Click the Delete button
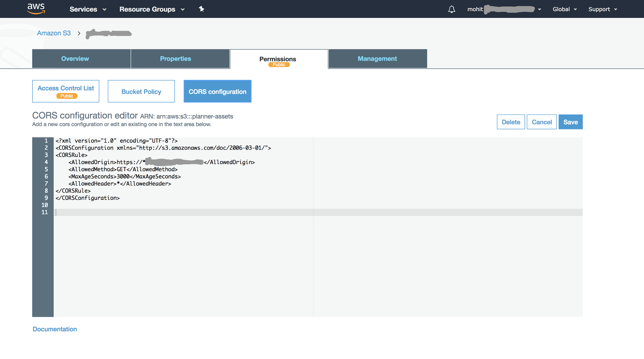 click(511, 122)
